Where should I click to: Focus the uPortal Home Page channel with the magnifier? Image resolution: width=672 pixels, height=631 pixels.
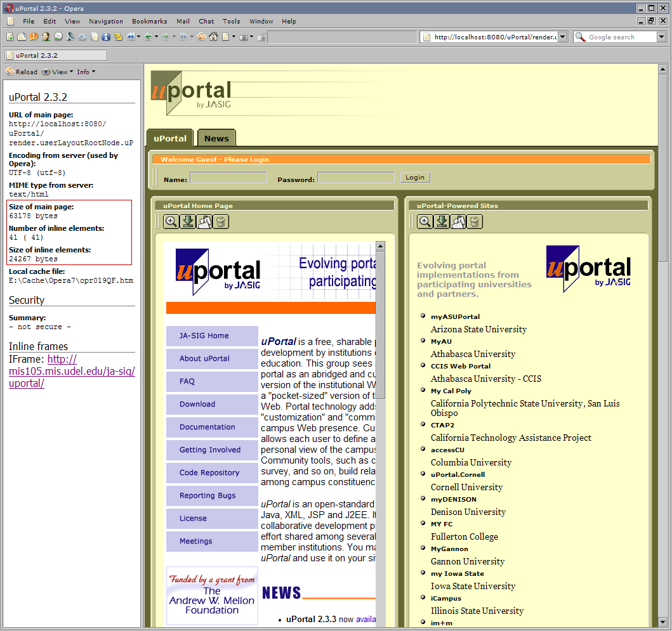[x=171, y=221]
